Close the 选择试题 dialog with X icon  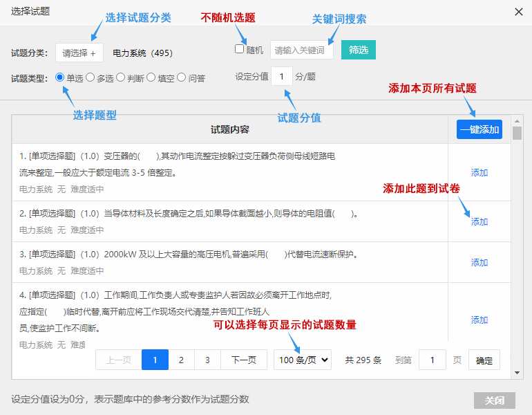(518, 12)
